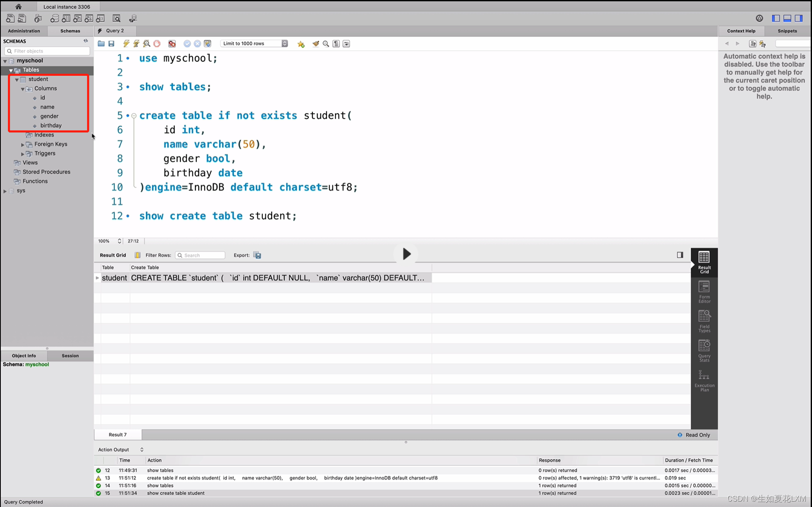Viewport: 812px width, 507px height.
Task: Switch to the Administration tab
Action: coord(23,30)
